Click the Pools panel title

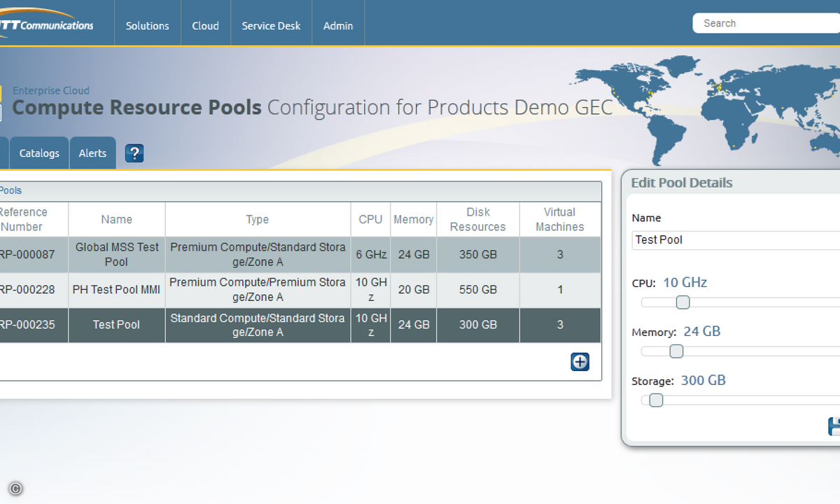(x=10, y=190)
